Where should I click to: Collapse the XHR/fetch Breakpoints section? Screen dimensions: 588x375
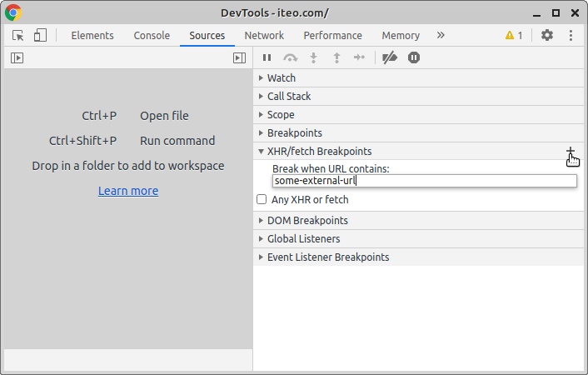(x=319, y=152)
